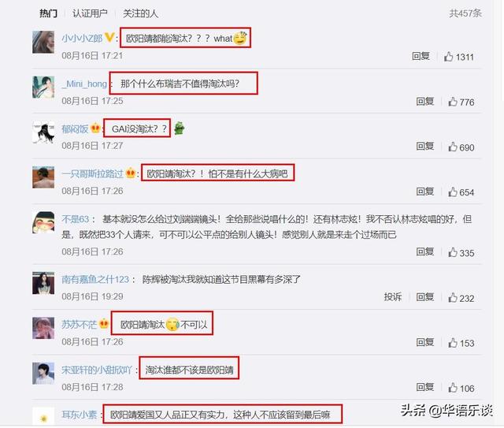Like the comment by 不是63
Image resolution: width=504 pixels, height=428 pixels.
[x=453, y=252]
